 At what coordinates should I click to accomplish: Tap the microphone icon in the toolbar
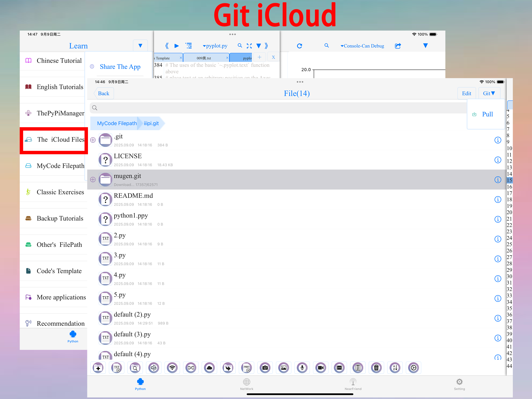point(302,368)
